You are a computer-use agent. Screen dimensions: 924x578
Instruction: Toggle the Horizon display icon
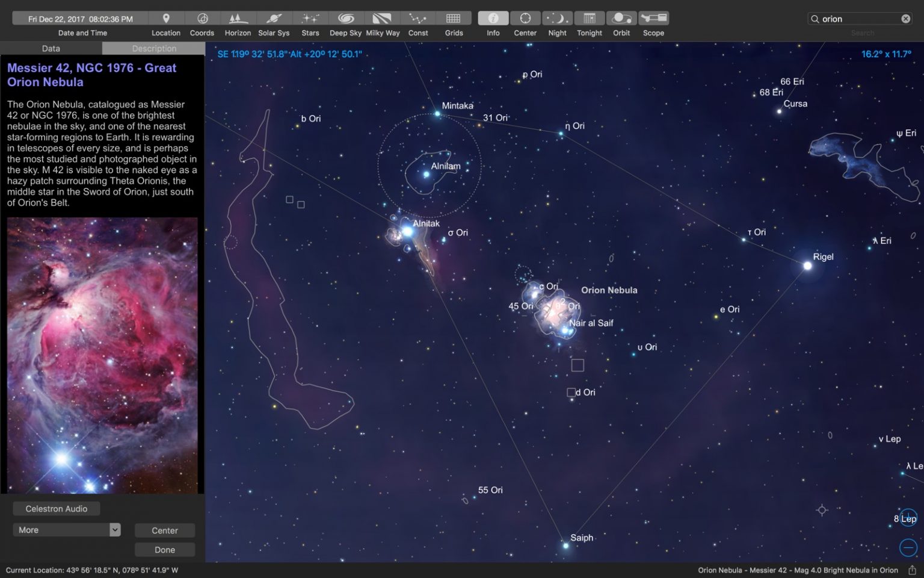(x=238, y=19)
